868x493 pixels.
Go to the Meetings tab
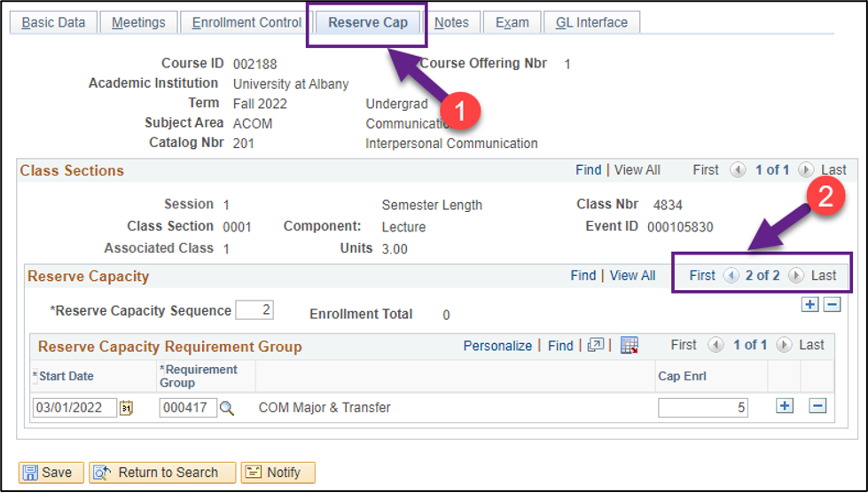click(x=138, y=22)
